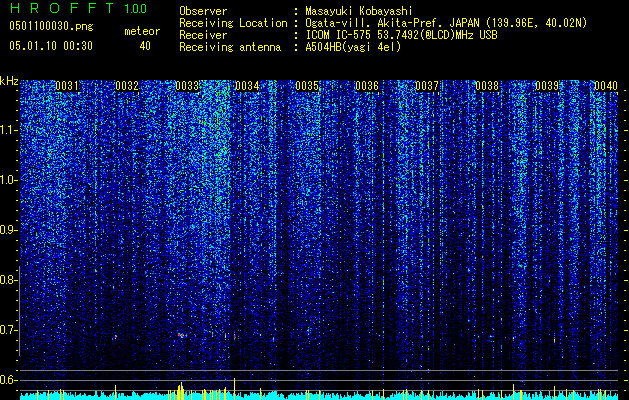The height and width of the screenshot is (400, 629).
Task: Click the Ogata-vill. Akita-Pref. JAPAN location text
Action: (x=446, y=24)
